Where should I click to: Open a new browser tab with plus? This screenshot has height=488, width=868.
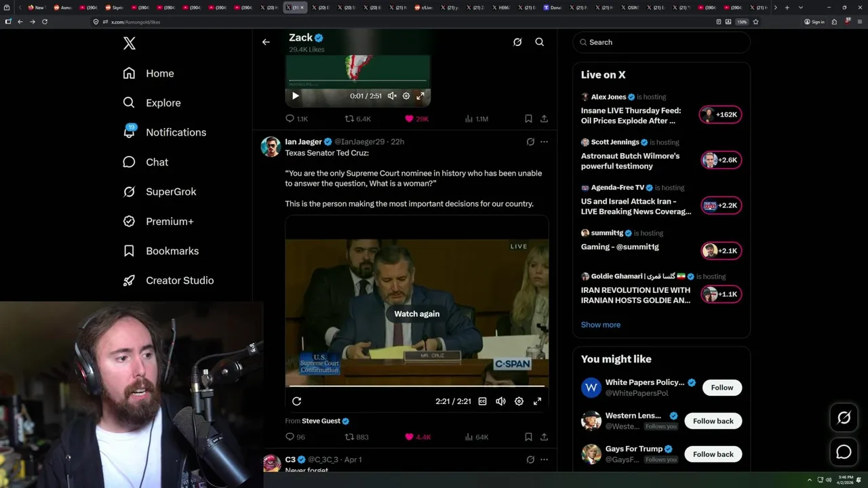787,7
